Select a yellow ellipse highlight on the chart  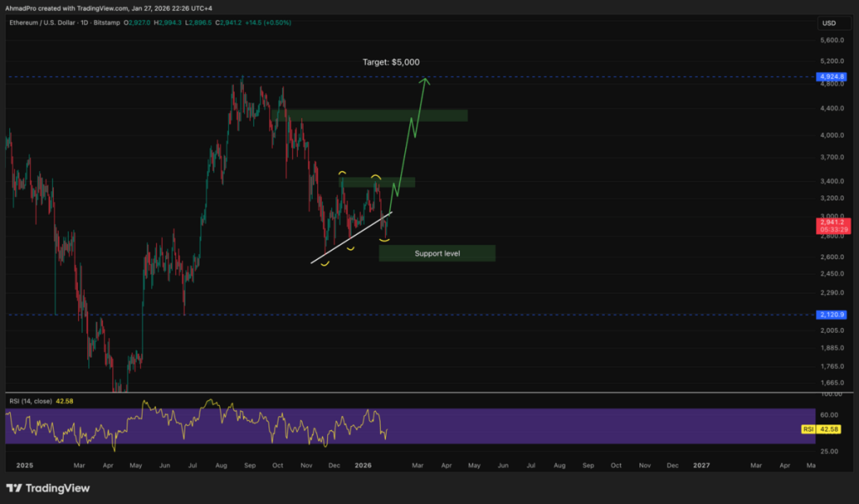(x=324, y=262)
